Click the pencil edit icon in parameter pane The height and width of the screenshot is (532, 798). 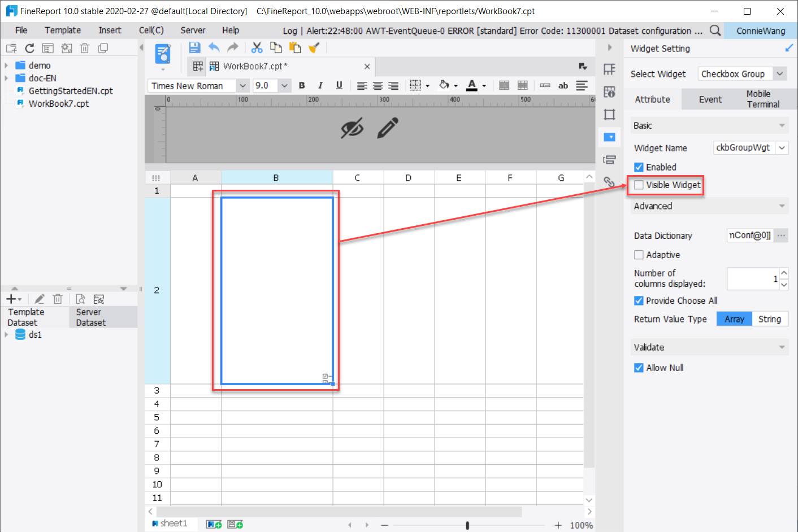(x=388, y=128)
